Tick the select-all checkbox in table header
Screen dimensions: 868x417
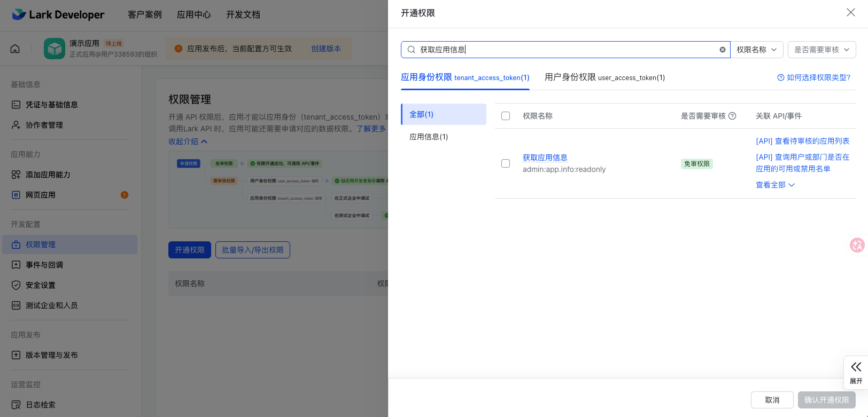[x=506, y=116]
